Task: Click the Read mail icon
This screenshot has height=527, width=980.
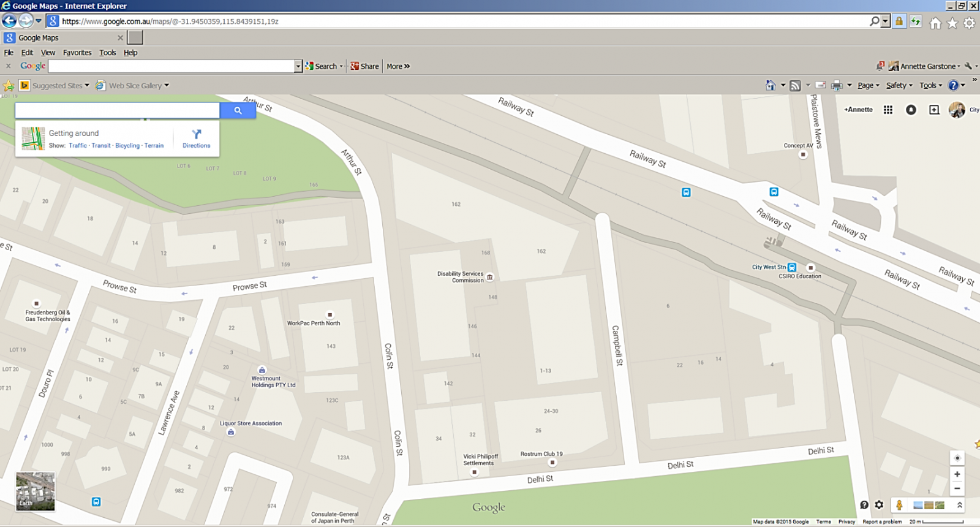Action: point(821,85)
